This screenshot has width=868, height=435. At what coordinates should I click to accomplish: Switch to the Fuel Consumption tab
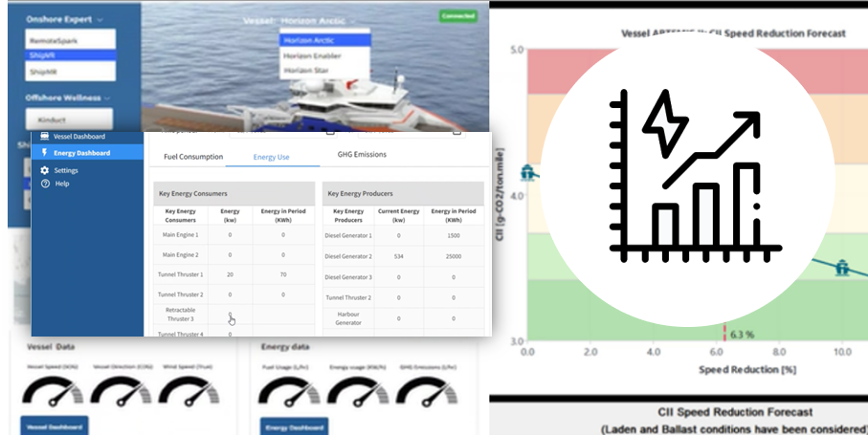pos(193,157)
